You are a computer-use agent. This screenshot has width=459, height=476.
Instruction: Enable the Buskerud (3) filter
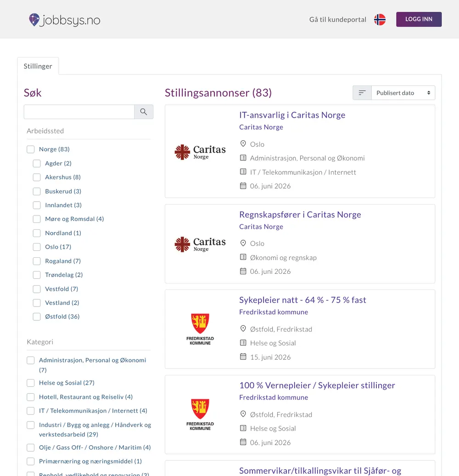click(37, 191)
